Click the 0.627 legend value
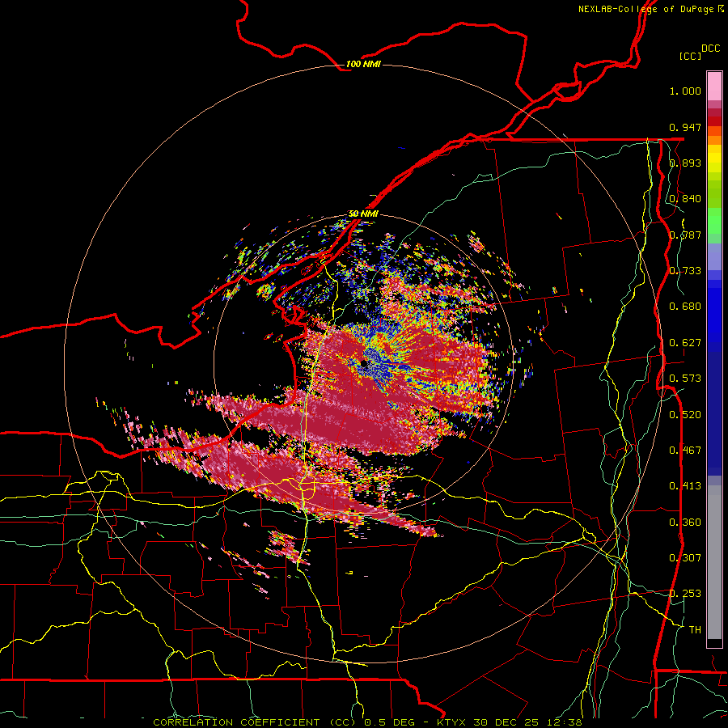 [x=685, y=343]
